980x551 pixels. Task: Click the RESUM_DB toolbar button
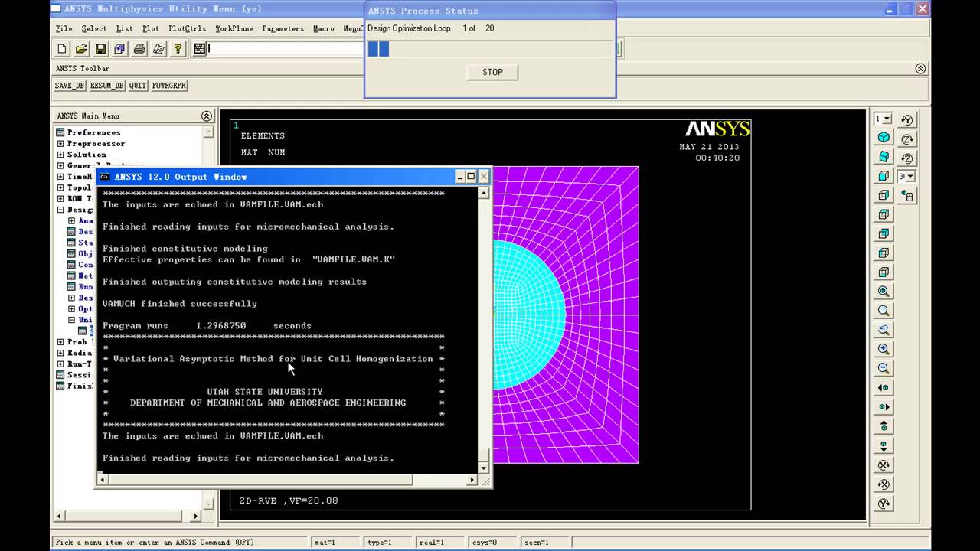pos(106,86)
